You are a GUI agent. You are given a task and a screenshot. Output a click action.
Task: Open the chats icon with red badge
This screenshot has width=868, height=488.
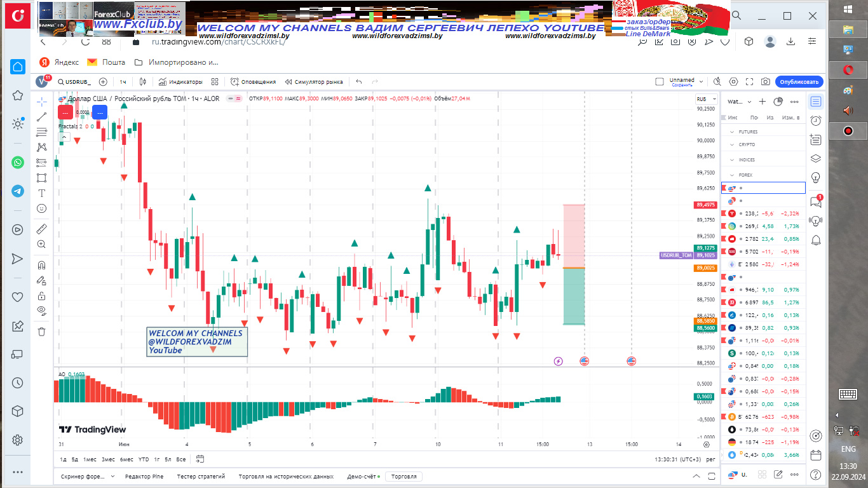(816, 201)
